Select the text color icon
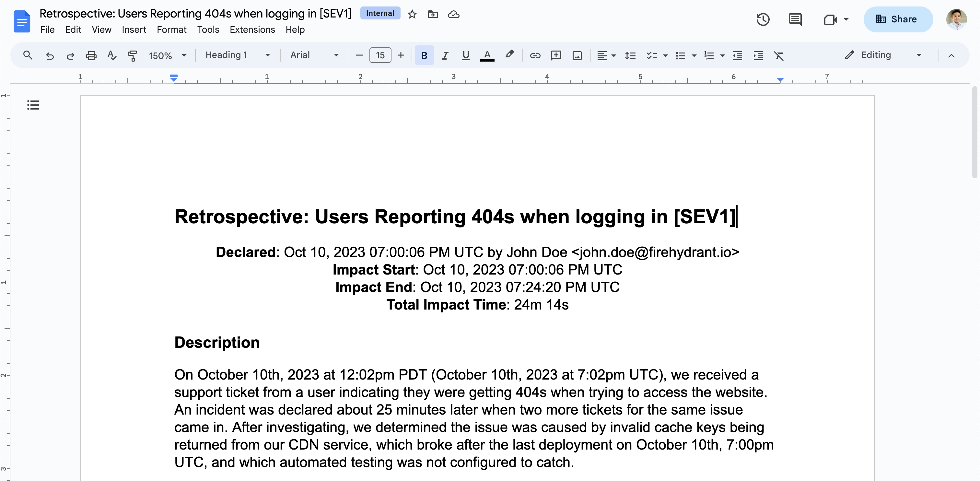The height and width of the screenshot is (481, 980). (x=486, y=55)
